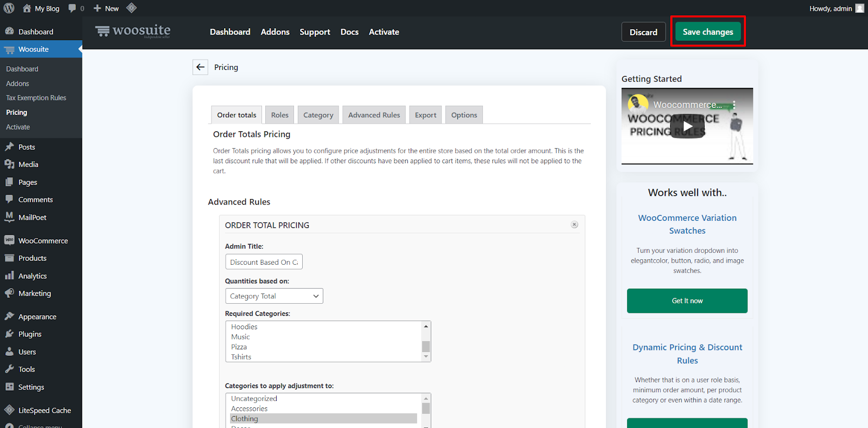The height and width of the screenshot is (428, 868).
Task: Click the Discard button
Action: pyautogui.click(x=643, y=32)
